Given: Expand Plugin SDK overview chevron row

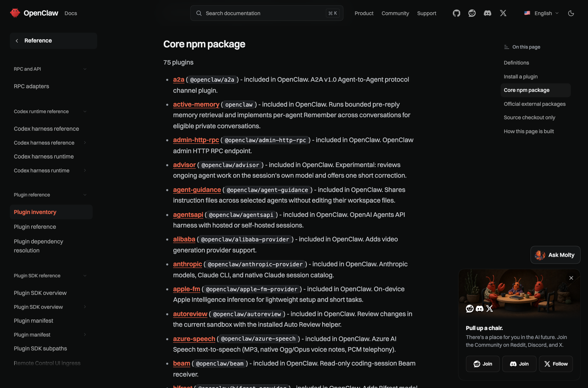Looking at the screenshot, I should click(x=51, y=307).
